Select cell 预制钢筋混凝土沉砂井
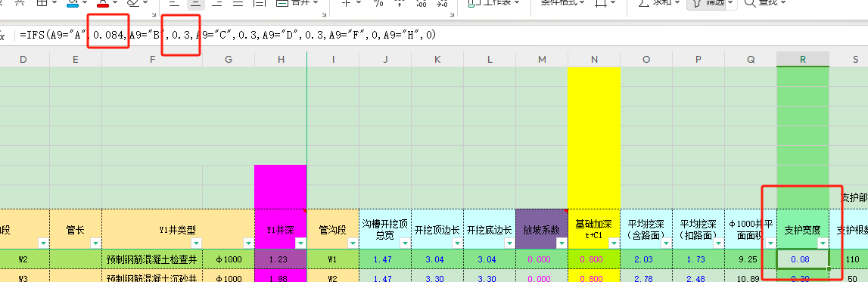 click(152, 276)
